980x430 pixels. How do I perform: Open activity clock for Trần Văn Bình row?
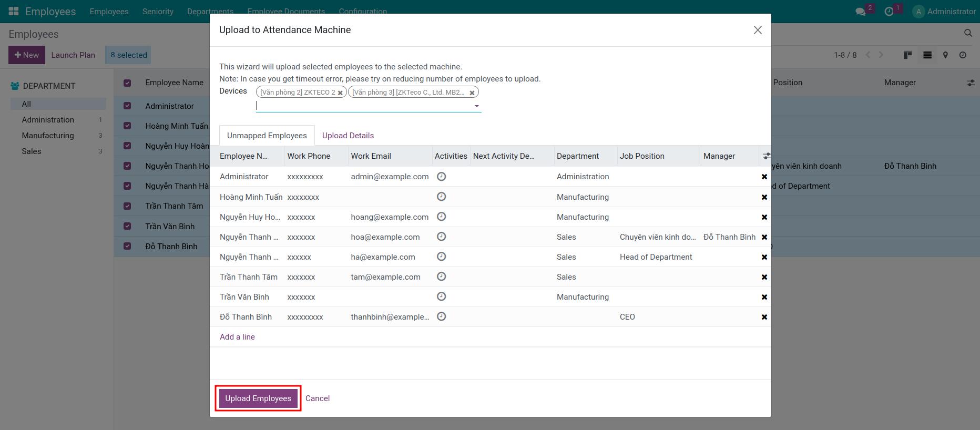pyautogui.click(x=442, y=296)
